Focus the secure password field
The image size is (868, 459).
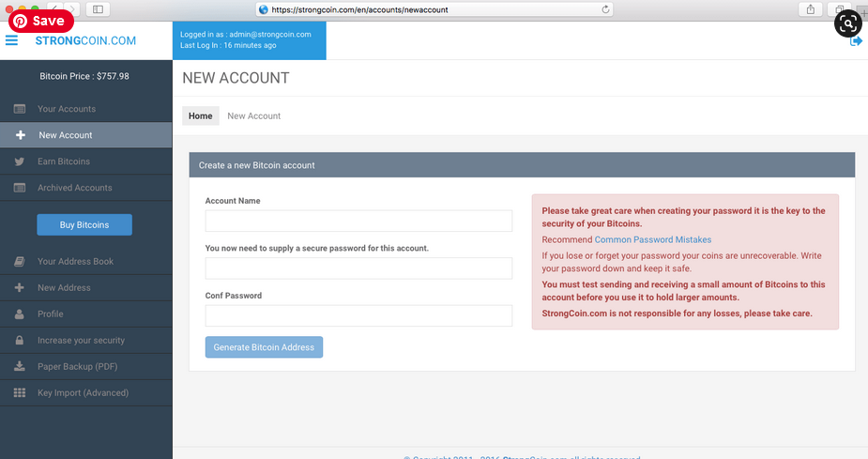click(358, 268)
